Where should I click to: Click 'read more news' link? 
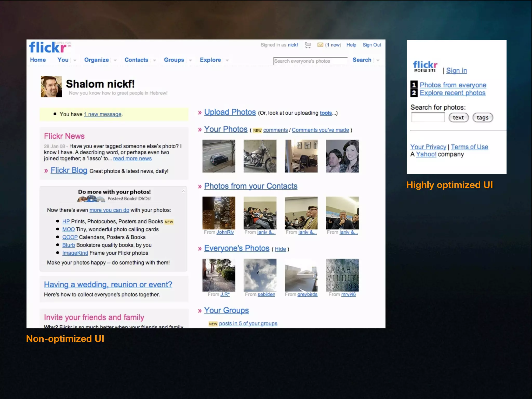tap(132, 158)
